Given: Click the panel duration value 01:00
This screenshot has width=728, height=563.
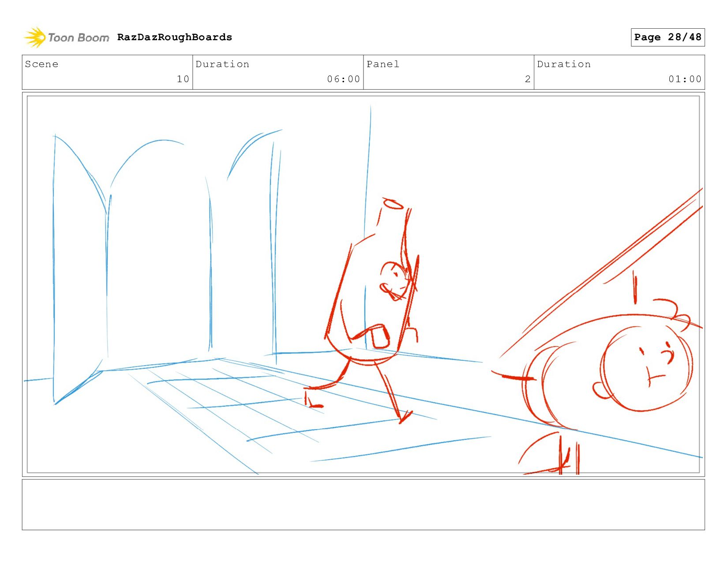Looking at the screenshot, I should (685, 79).
